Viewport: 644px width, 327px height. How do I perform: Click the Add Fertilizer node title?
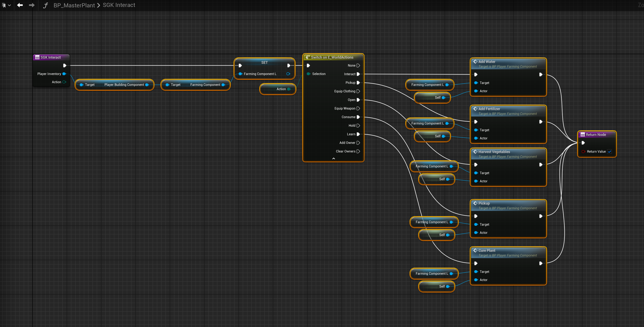489,109
